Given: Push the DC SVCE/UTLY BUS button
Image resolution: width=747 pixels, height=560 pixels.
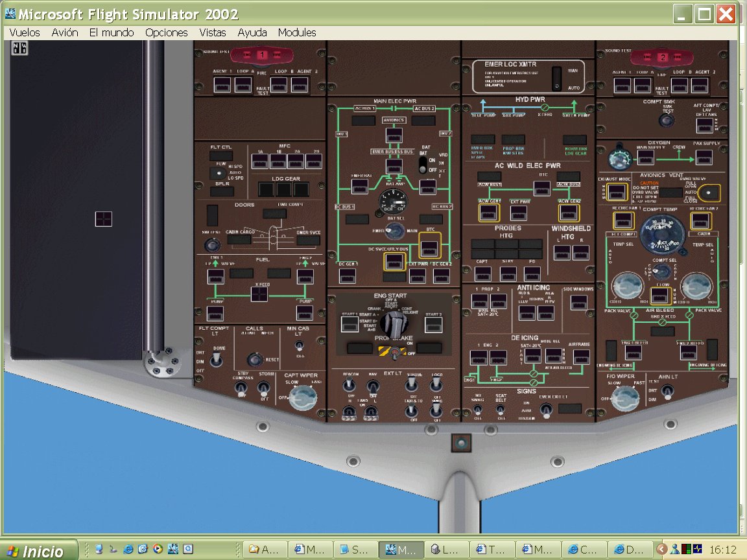Looking at the screenshot, I should pos(394,261).
